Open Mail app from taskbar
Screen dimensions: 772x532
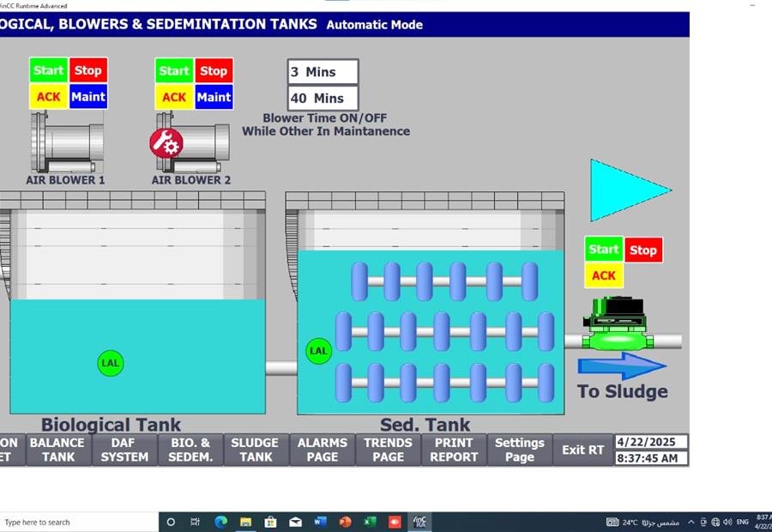point(295,523)
